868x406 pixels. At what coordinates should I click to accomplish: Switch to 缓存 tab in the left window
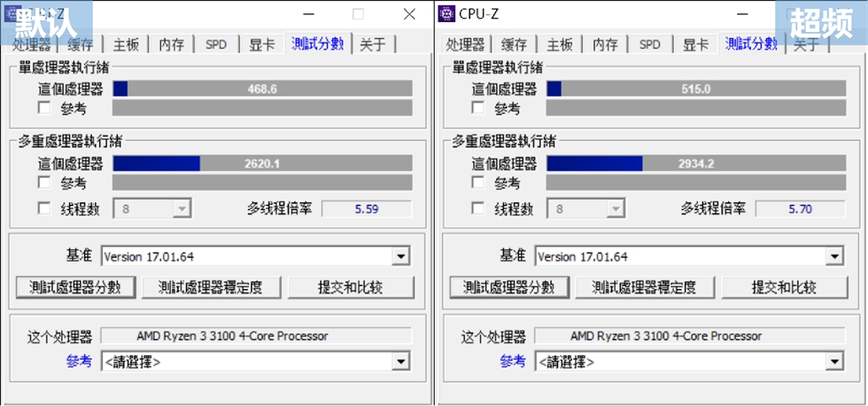point(81,44)
